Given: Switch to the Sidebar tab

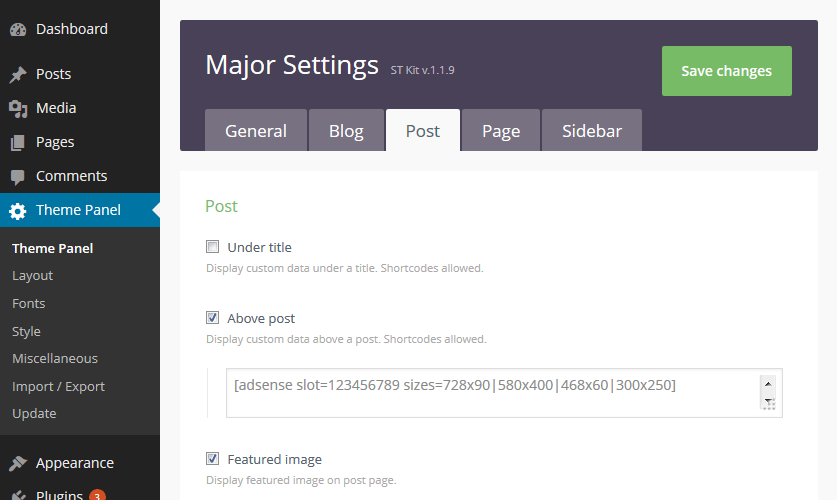Looking at the screenshot, I should coord(591,130).
